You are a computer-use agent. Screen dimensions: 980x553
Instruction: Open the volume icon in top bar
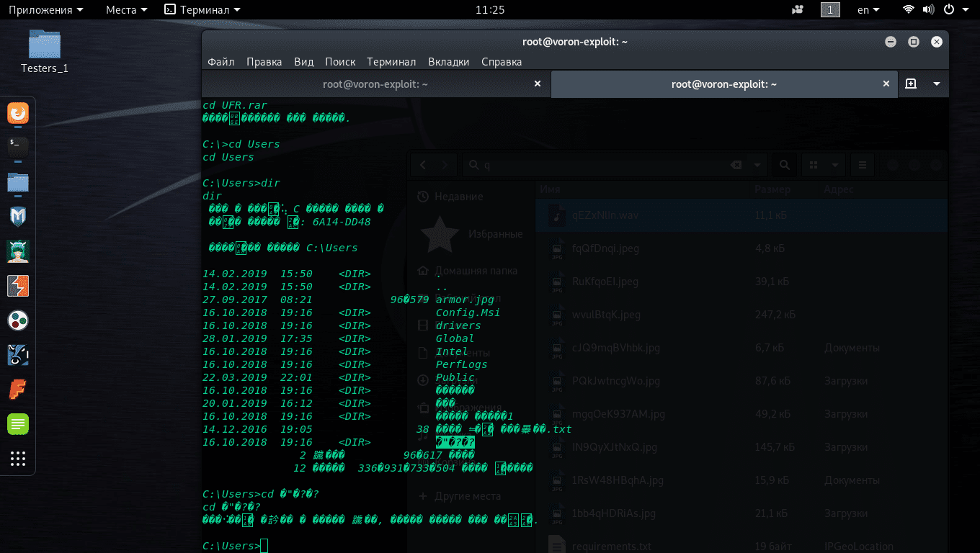[x=928, y=10]
